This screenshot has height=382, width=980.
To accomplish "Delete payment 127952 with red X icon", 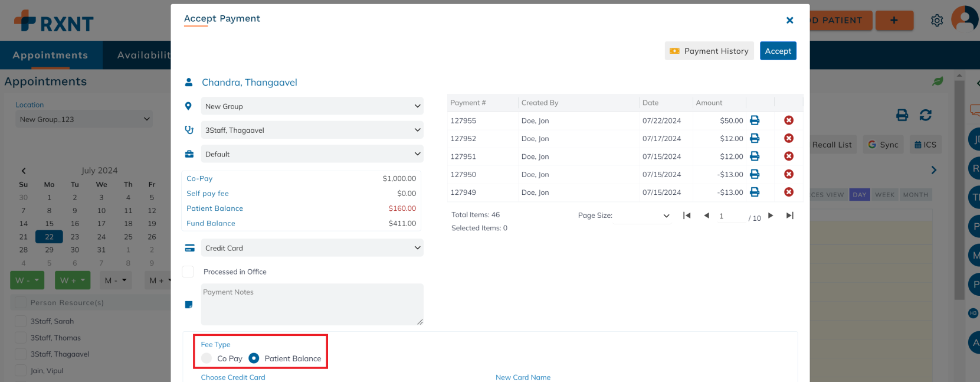I will [x=788, y=138].
